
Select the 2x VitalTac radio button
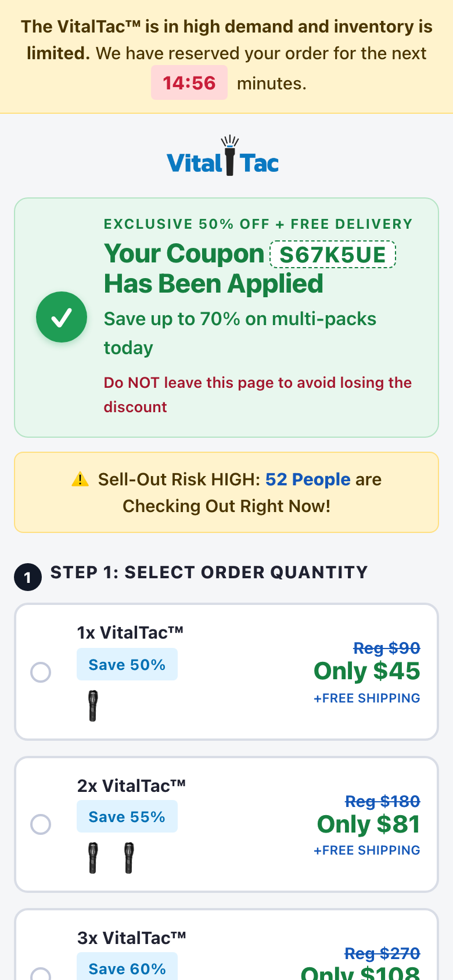41,824
